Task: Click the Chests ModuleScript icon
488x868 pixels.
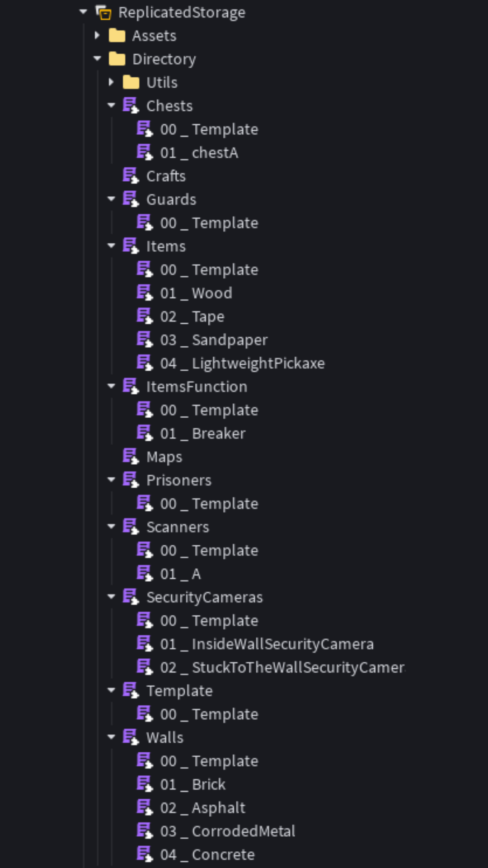Action: click(131, 106)
